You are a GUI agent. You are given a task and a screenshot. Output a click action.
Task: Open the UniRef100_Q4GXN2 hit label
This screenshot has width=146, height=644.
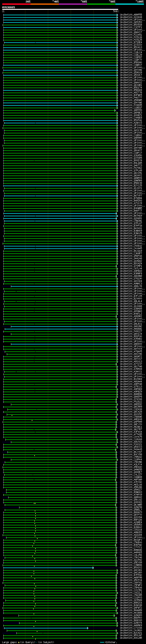pyautogui.click(x=131, y=326)
